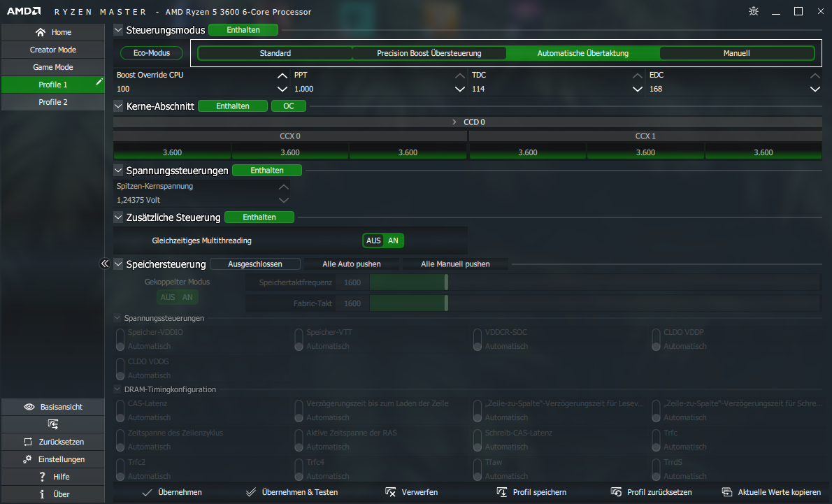Click the Profil zurücksetzen icon

[616, 492]
